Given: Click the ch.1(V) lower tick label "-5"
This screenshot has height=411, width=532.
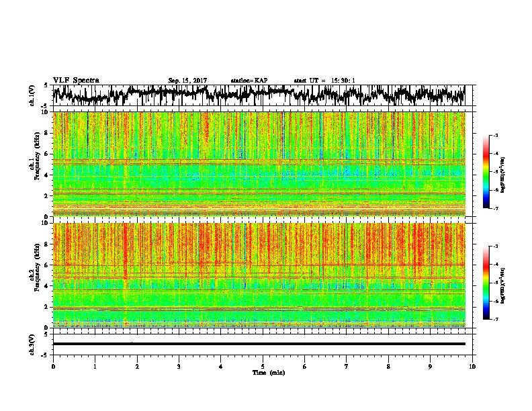Looking at the screenshot, I should (45, 106).
